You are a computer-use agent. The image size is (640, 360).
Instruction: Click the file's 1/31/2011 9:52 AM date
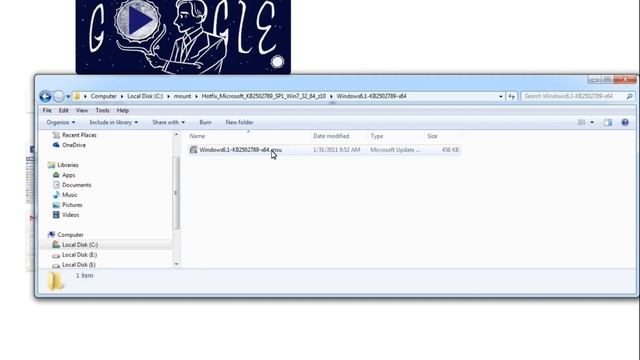tap(336, 150)
